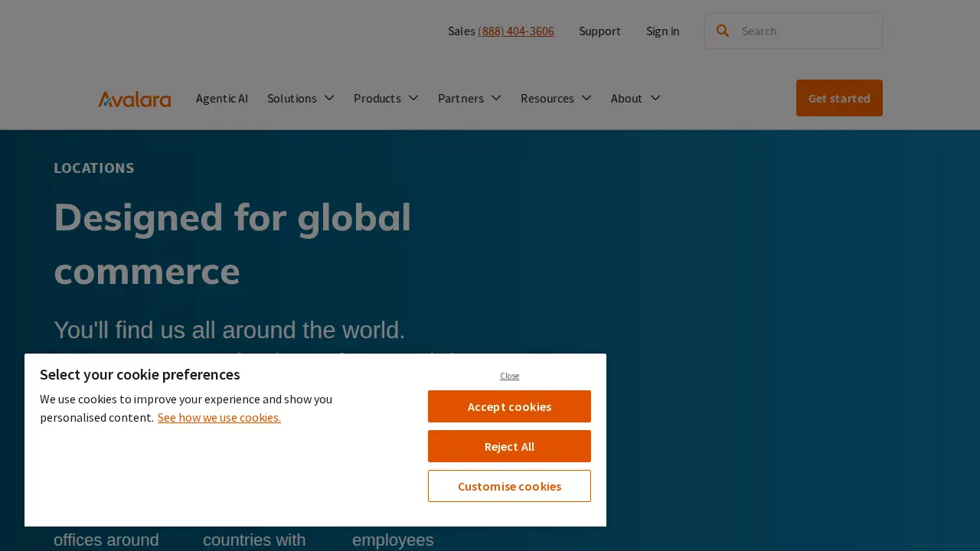Call the Sales phone number link
980x551 pixels.
[x=516, y=31]
